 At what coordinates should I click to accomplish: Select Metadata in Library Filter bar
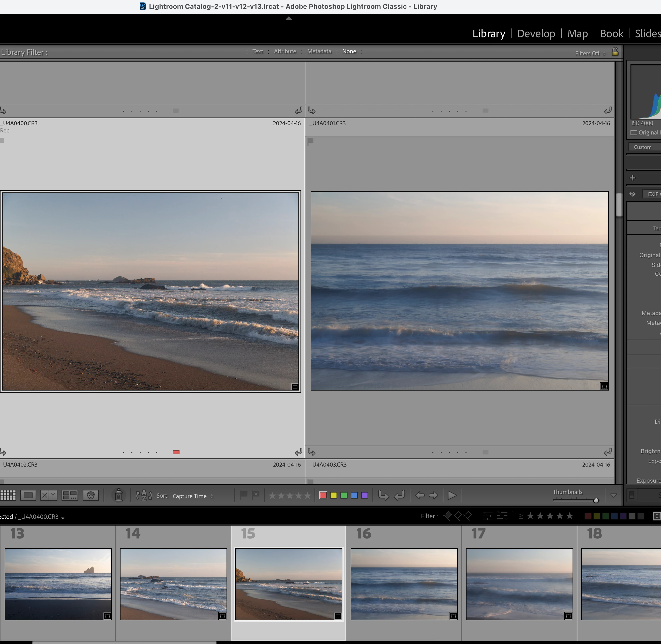[319, 51]
